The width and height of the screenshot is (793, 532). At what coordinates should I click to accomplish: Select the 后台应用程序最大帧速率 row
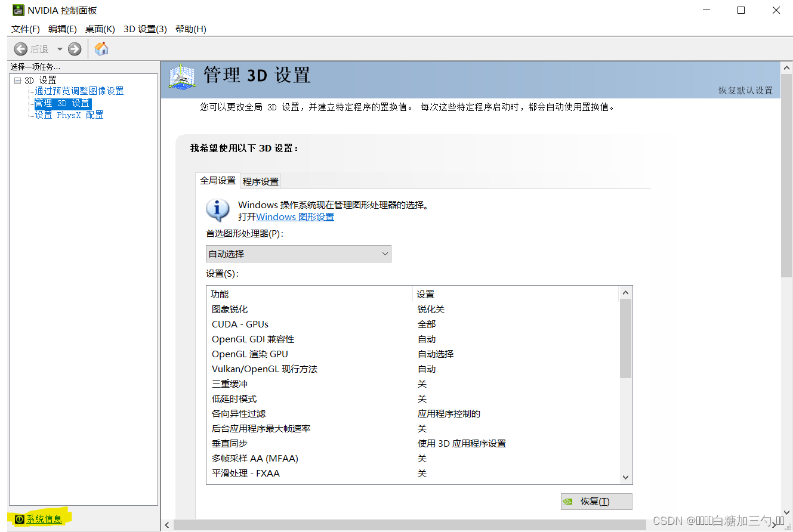(414, 429)
